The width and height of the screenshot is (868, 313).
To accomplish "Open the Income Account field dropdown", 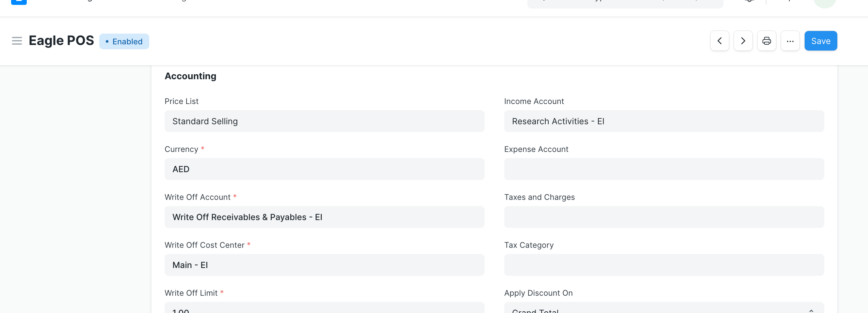I will (x=664, y=121).
